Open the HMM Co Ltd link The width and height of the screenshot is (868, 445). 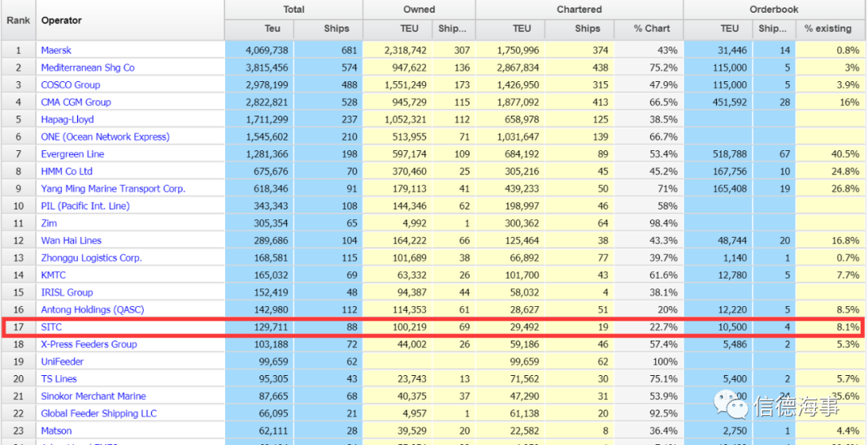[x=67, y=172]
